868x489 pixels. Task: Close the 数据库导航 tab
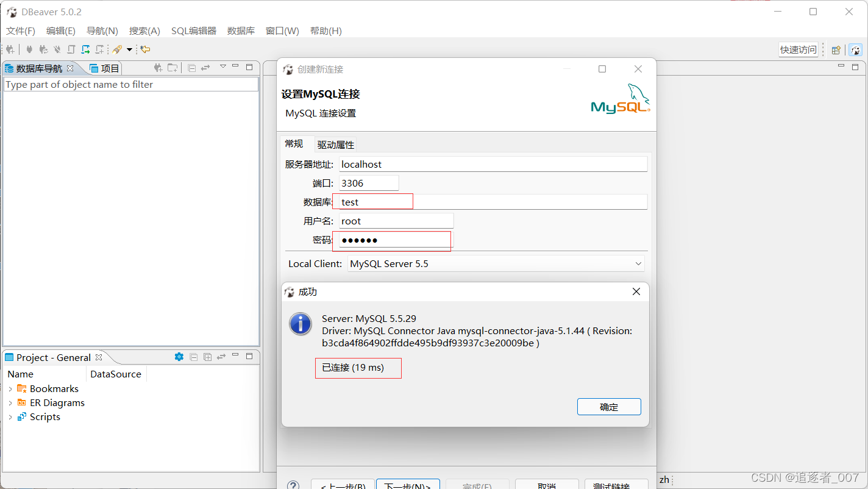coord(70,68)
